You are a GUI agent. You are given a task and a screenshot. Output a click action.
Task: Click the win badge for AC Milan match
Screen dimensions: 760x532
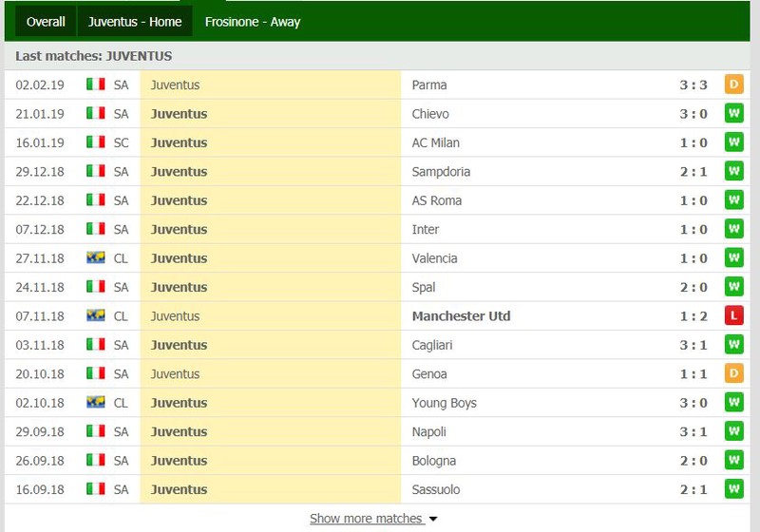tap(733, 142)
